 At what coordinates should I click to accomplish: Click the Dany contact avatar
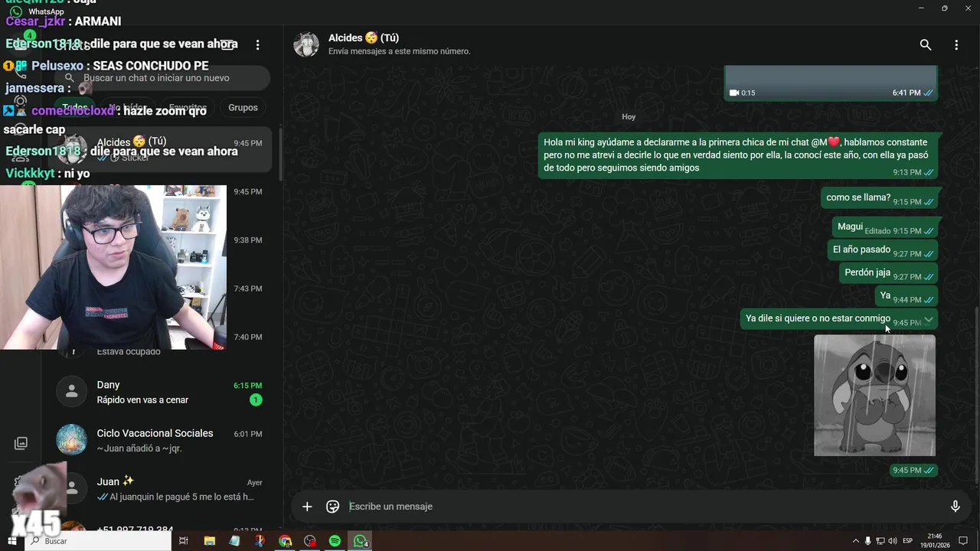point(71,391)
